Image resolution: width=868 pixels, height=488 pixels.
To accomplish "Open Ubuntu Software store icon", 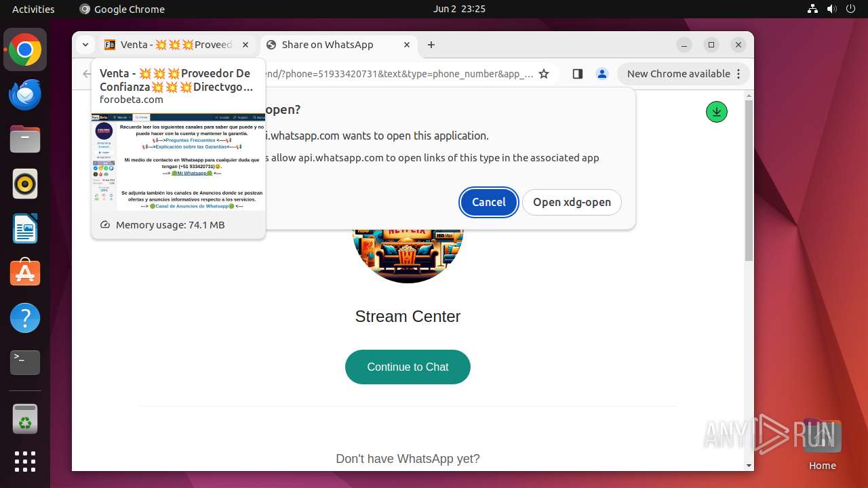I will [x=25, y=273].
